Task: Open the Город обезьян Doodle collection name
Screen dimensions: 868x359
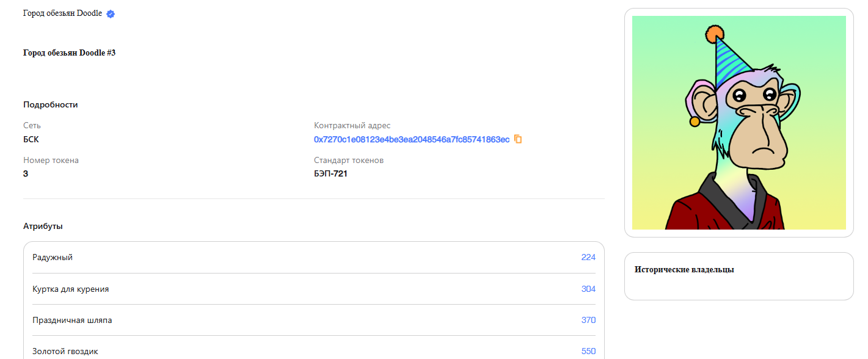Action: point(62,13)
